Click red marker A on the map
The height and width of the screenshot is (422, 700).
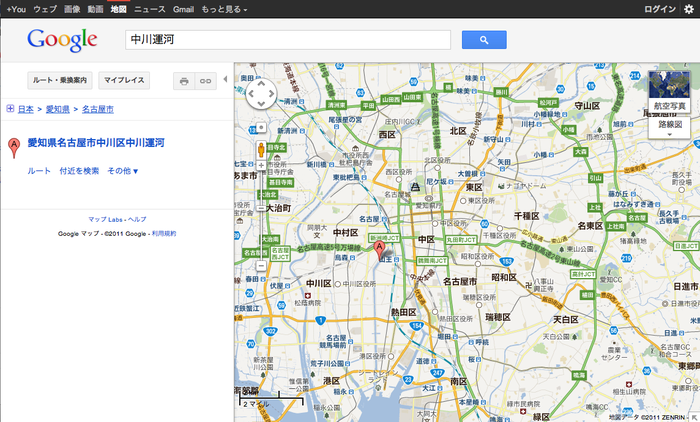click(x=379, y=251)
